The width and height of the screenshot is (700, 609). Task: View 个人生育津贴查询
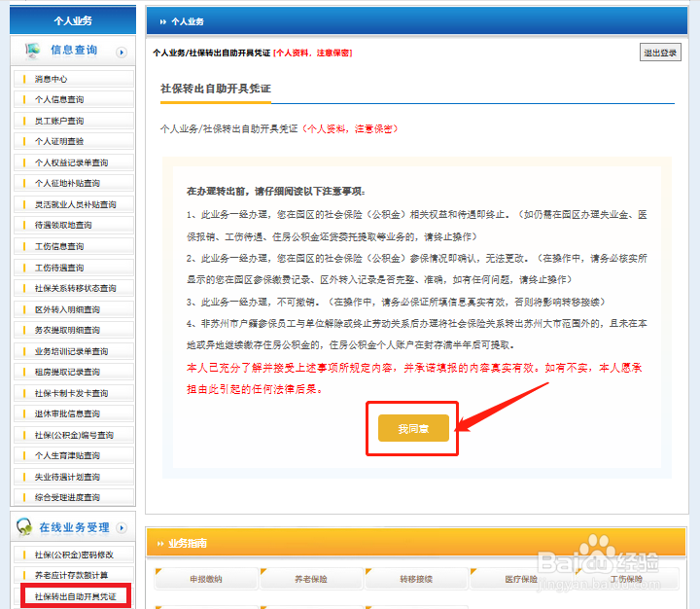coord(74,455)
